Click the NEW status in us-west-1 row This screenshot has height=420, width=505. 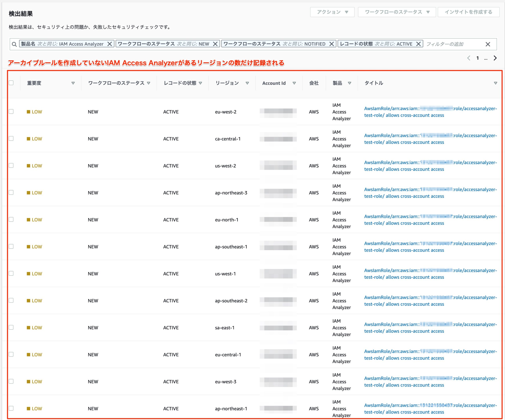(93, 273)
